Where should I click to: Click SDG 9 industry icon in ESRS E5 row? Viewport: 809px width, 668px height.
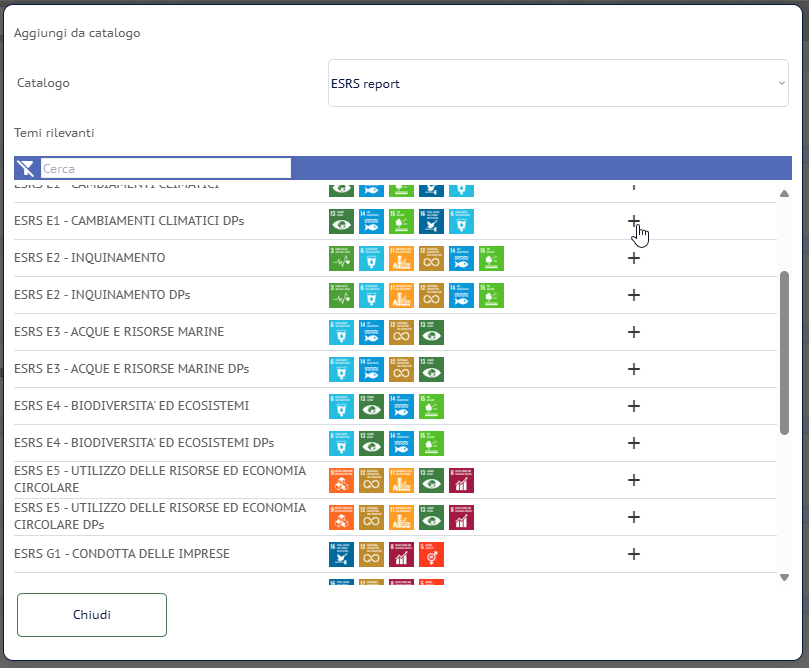(341, 480)
